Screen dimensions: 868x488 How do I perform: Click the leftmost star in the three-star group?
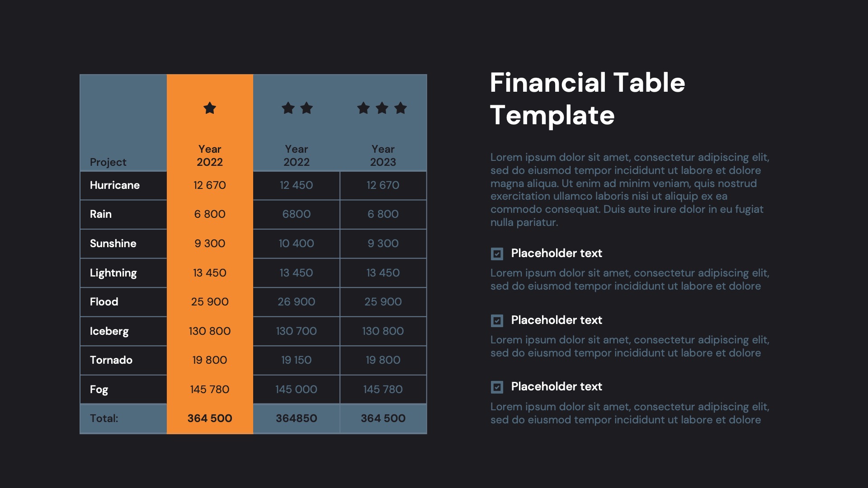tap(363, 108)
